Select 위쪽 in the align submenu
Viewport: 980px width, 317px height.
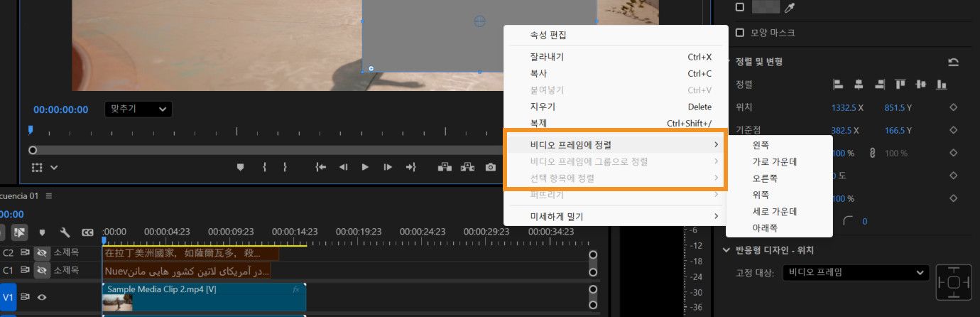coord(779,195)
